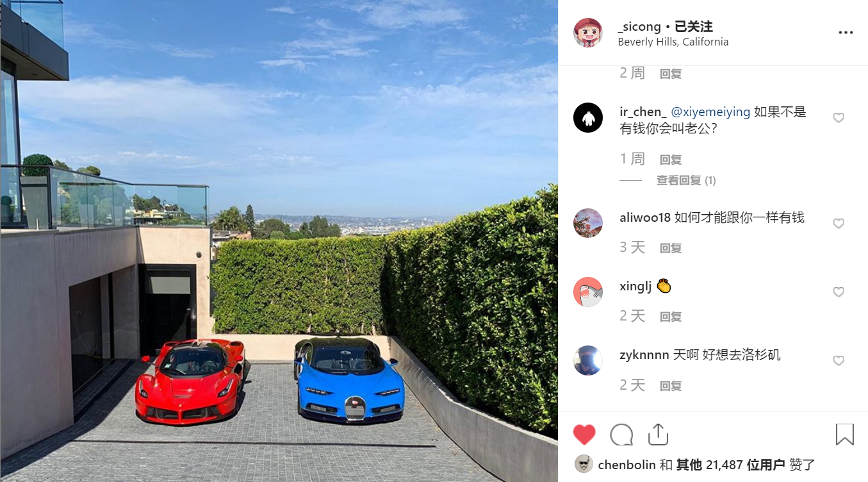
Task: Share the post via arrow icon
Action: tap(658, 435)
